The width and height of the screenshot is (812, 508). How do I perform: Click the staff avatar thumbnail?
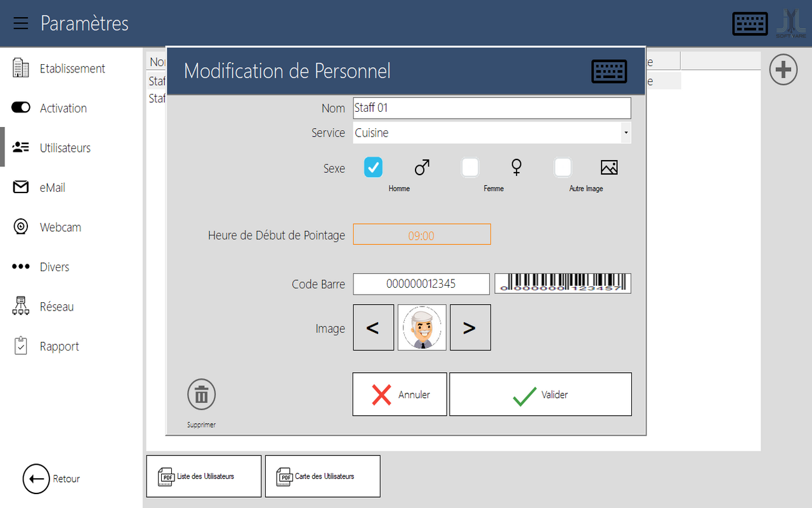click(422, 328)
